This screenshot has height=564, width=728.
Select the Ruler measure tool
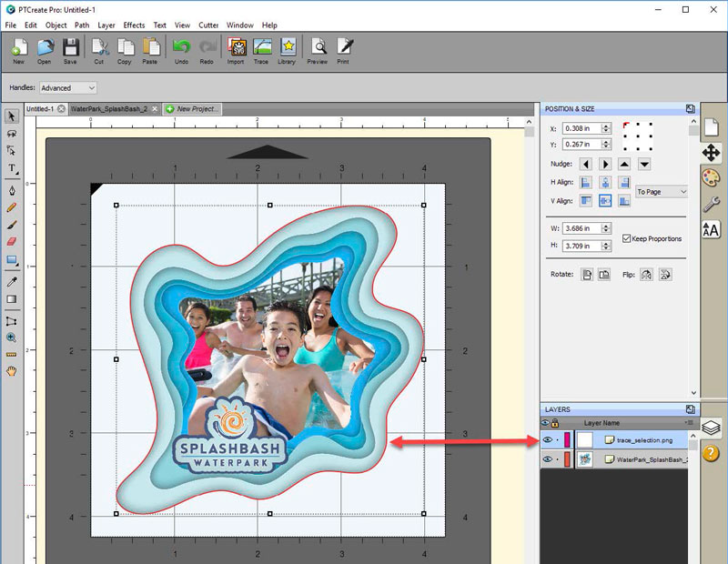[12, 355]
